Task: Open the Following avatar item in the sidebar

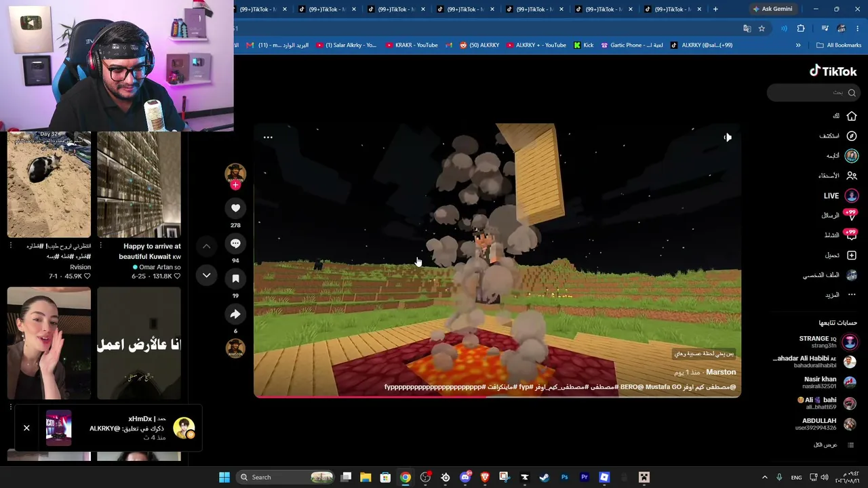Action: pos(852,156)
